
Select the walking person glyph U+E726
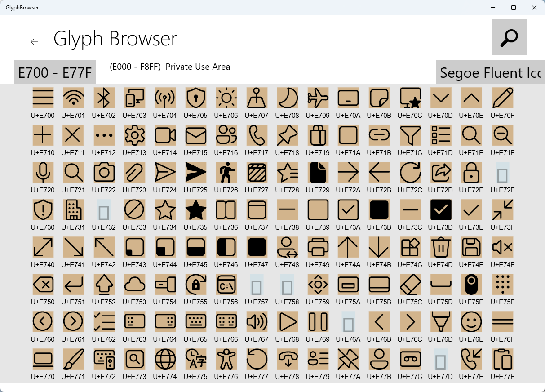tap(226, 173)
